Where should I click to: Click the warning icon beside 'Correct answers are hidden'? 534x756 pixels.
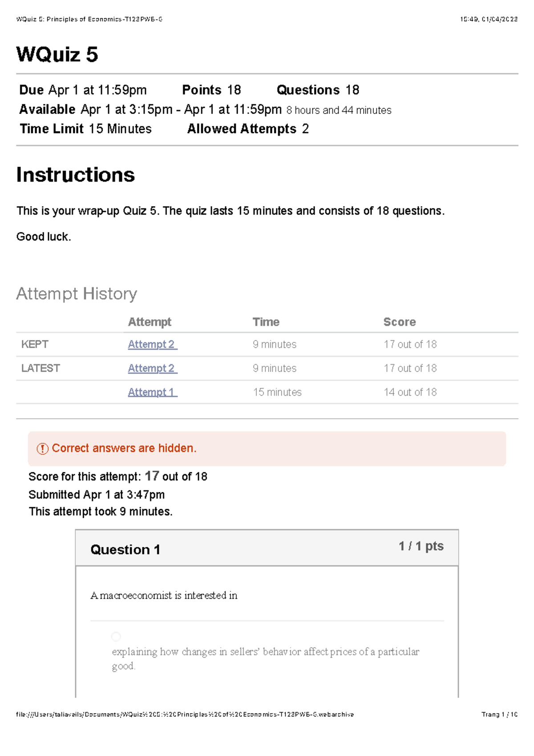coord(42,449)
